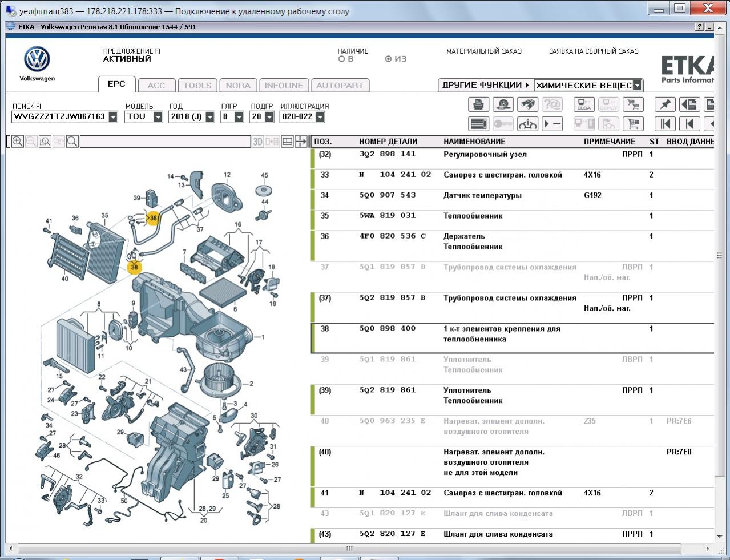This screenshot has height=560, width=730.
Task: Click the illustration search input field
Action: 165,142
